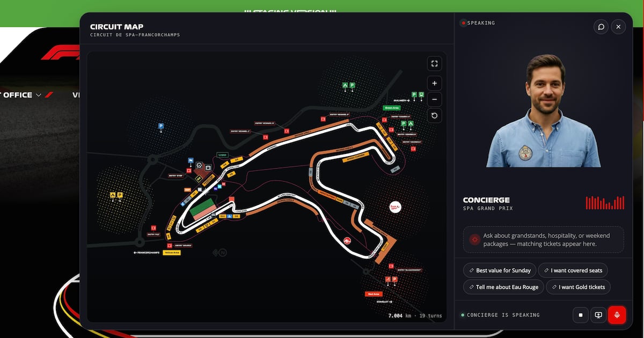
Task: Click the Entry Pit label
Action: [153, 234]
